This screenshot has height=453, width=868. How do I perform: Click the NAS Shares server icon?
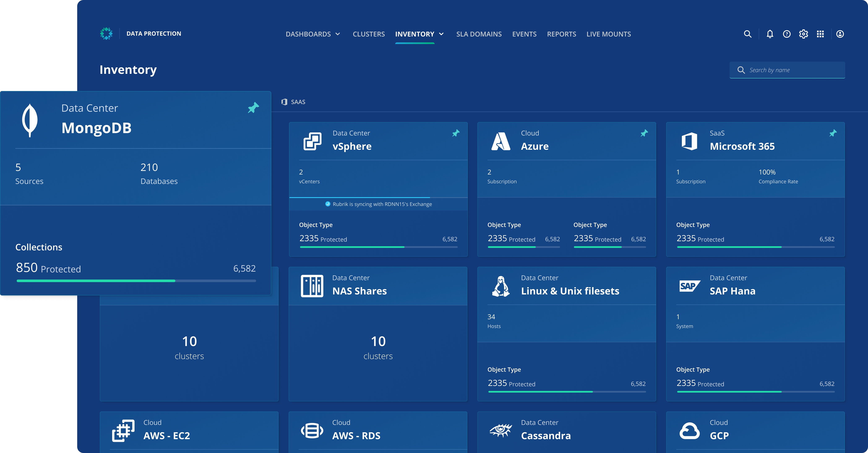[312, 286]
